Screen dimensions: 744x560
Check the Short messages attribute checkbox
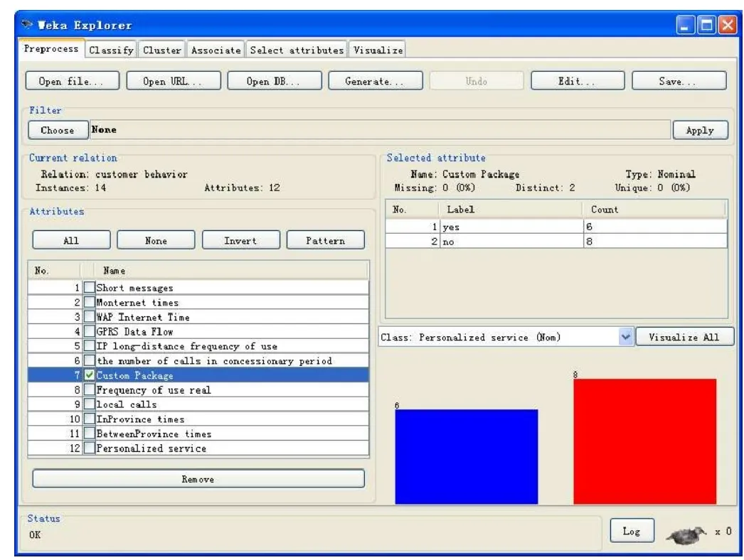coord(90,288)
